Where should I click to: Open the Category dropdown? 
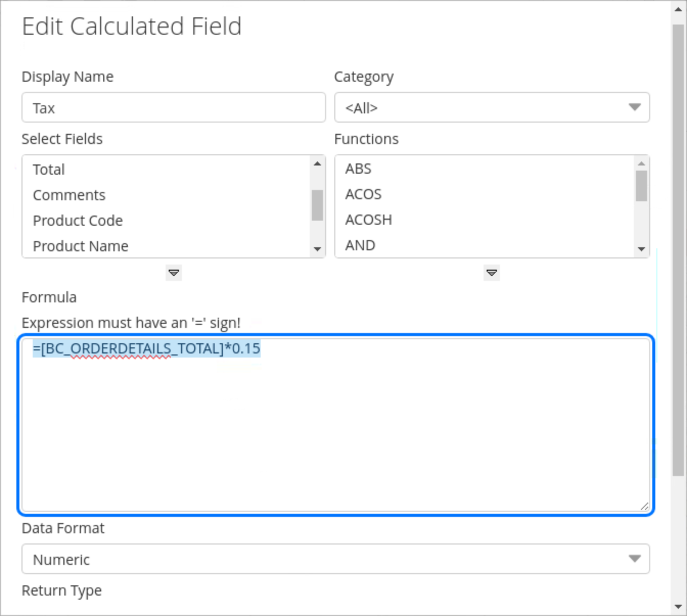492,108
